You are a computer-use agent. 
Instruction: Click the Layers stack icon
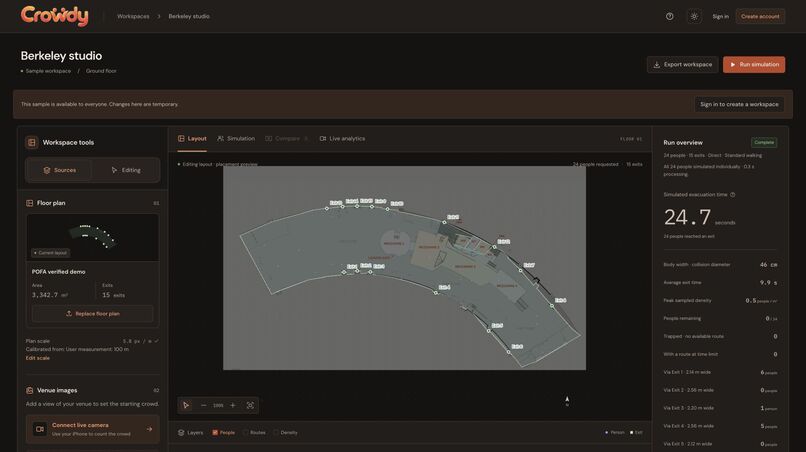(x=181, y=432)
